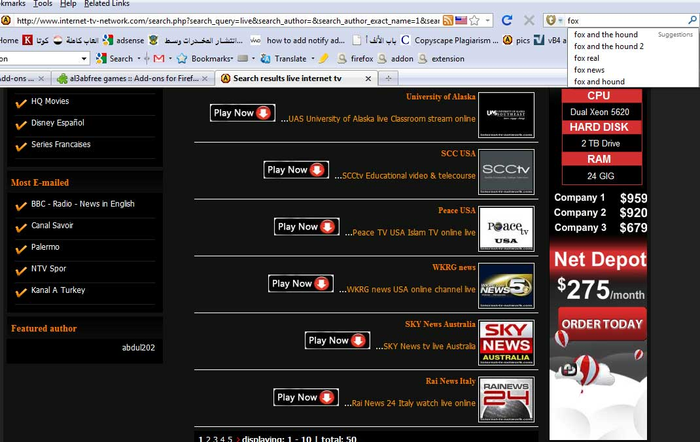This screenshot has height=442, width=700.
Task: Open the Canal Savoir link
Action: 52,225
